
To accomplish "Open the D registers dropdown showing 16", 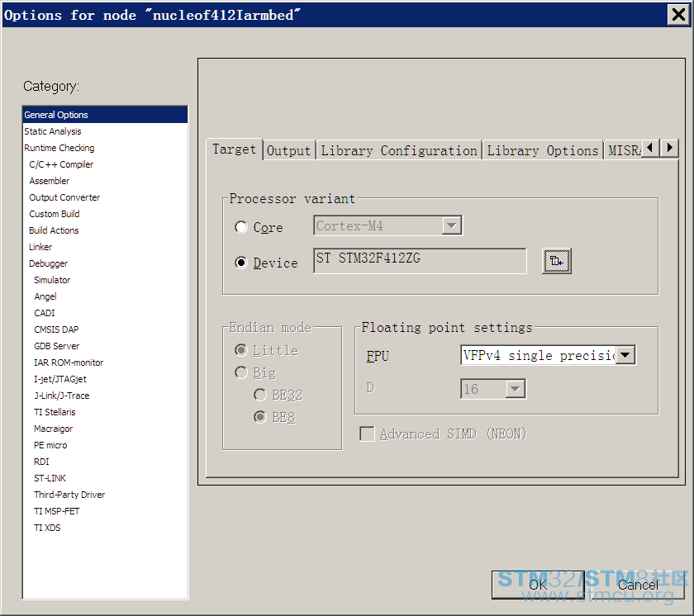I will [516, 389].
